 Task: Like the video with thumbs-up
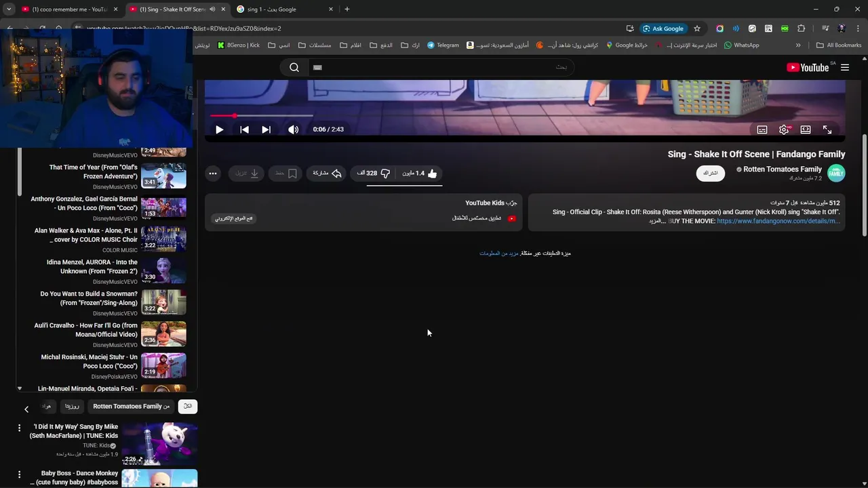click(420, 174)
